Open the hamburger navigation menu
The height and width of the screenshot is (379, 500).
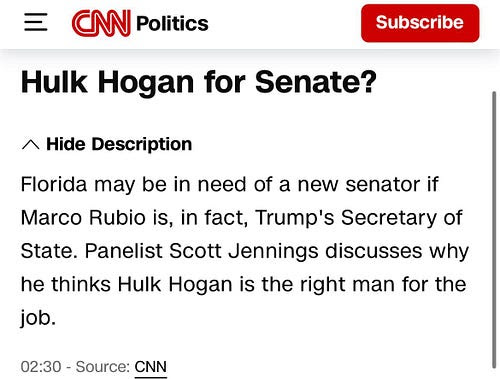point(36,22)
